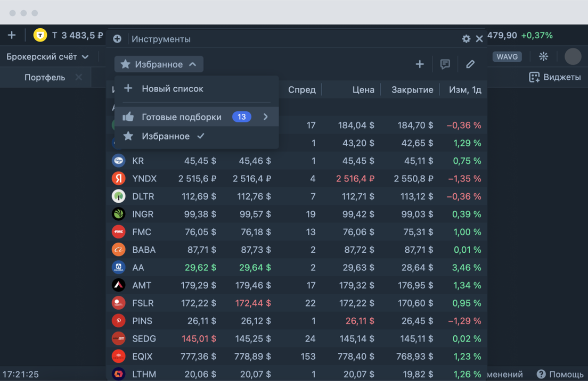
Task: Click the Виджеты grid icon
Action: pyautogui.click(x=534, y=77)
